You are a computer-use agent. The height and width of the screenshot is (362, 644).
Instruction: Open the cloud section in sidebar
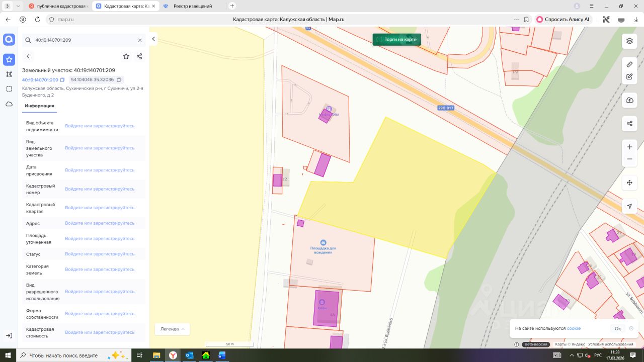pos(9,104)
